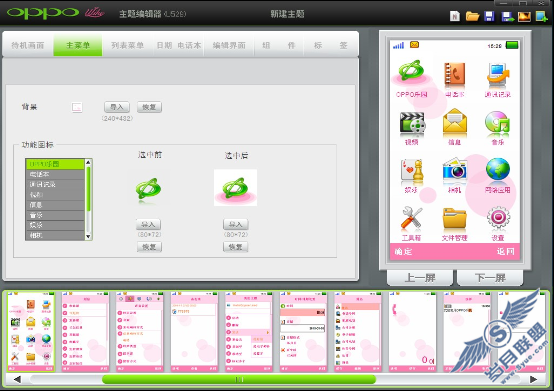Click the green function list scrollbar thumb

click(x=88, y=189)
